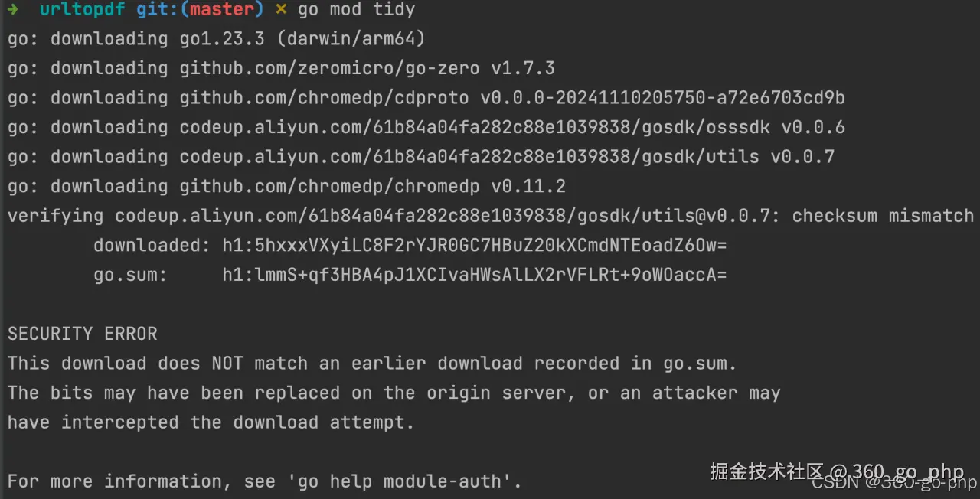Open the github.com/zeromicro/go-zero module path
This screenshot has width=980, height=499.
coord(330,68)
